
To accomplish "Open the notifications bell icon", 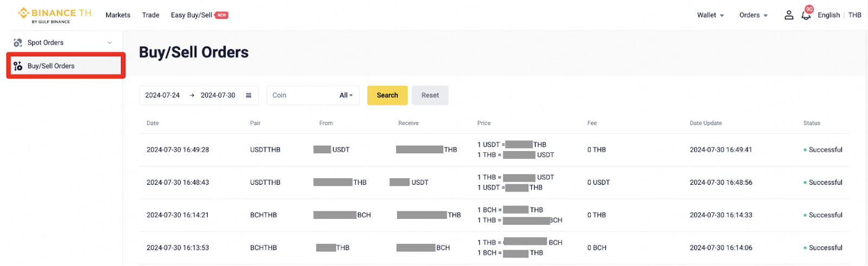I will [806, 15].
